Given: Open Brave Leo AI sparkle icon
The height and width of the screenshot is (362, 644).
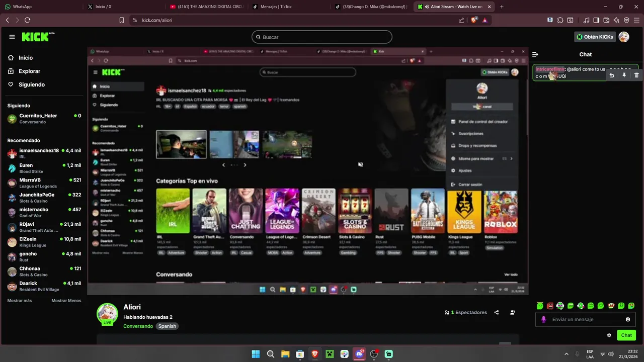Looking at the screenshot, I should pos(616,20).
